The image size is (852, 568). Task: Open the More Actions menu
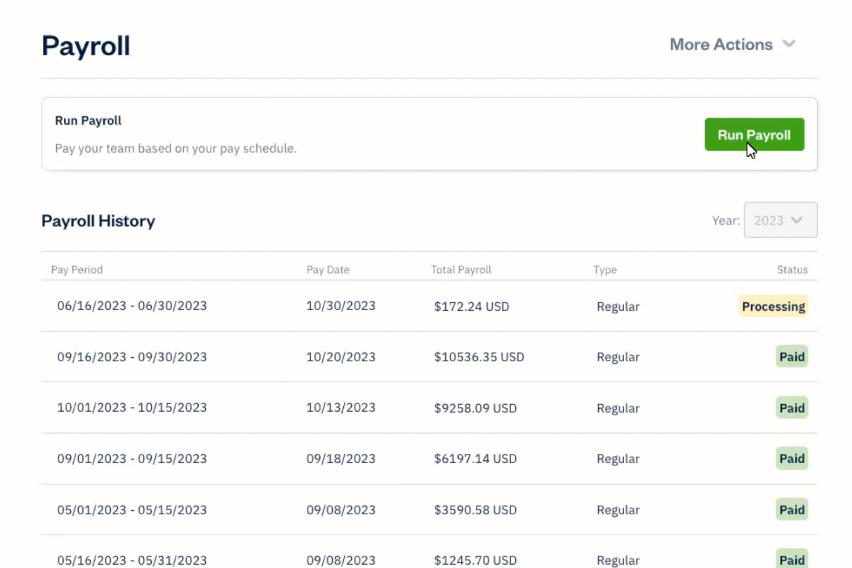tap(732, 44)
